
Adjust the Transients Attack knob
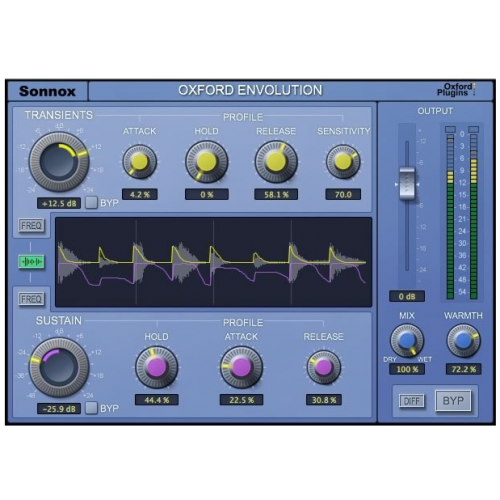(x=139, y=162)
